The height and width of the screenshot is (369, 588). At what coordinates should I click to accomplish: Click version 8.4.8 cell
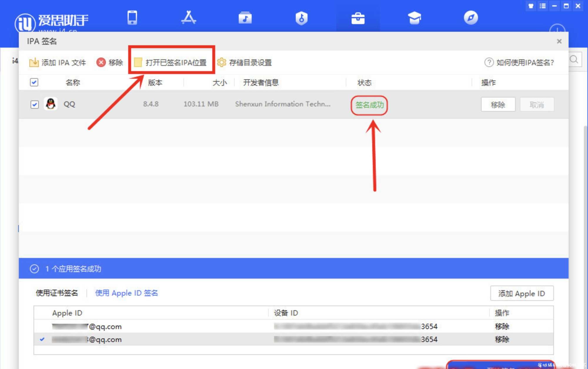(x=151, y=104)
